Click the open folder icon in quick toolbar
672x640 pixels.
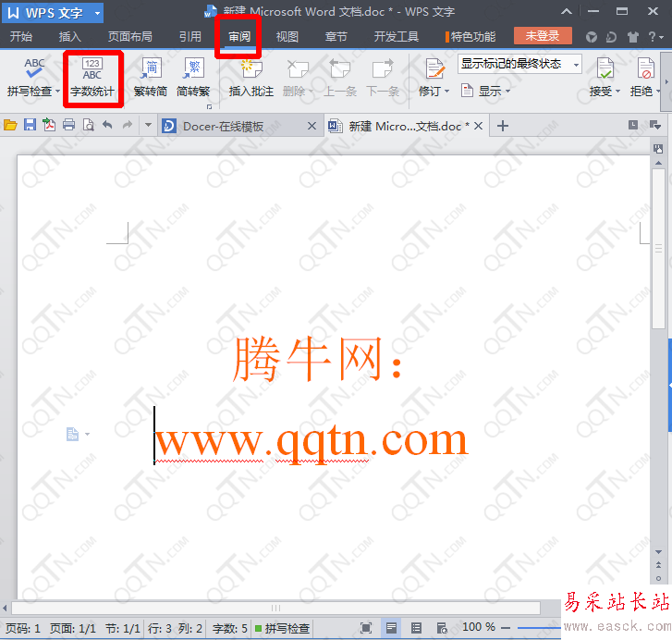[10, 125]
